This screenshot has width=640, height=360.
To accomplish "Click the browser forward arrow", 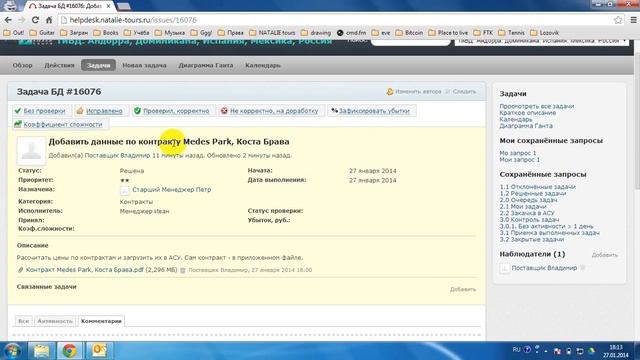I will point(22,20).
